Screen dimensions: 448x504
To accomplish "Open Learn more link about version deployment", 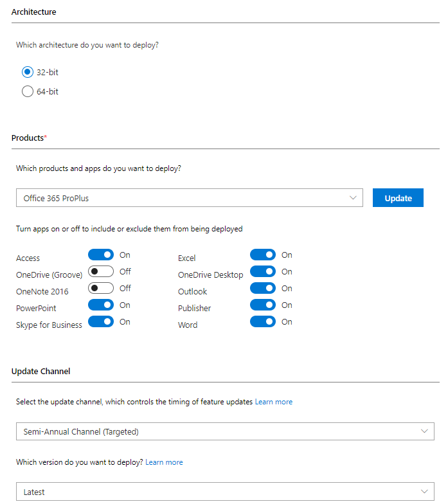I will coord(165,462).
